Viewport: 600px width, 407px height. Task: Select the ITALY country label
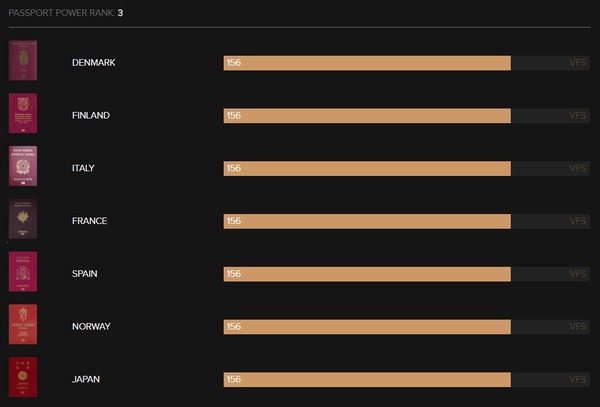coord(83,168)
